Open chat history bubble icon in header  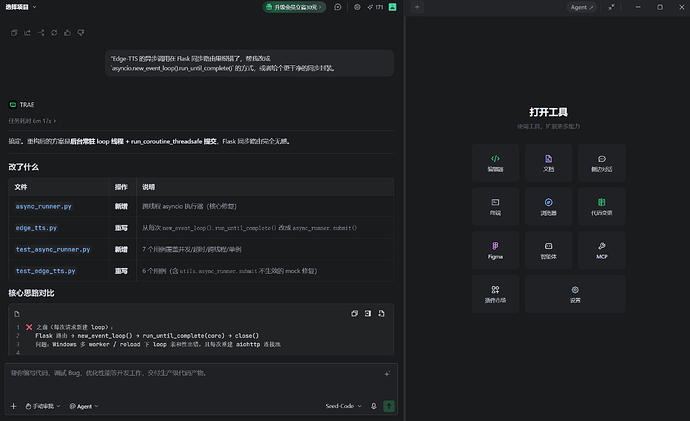[338, 7]
